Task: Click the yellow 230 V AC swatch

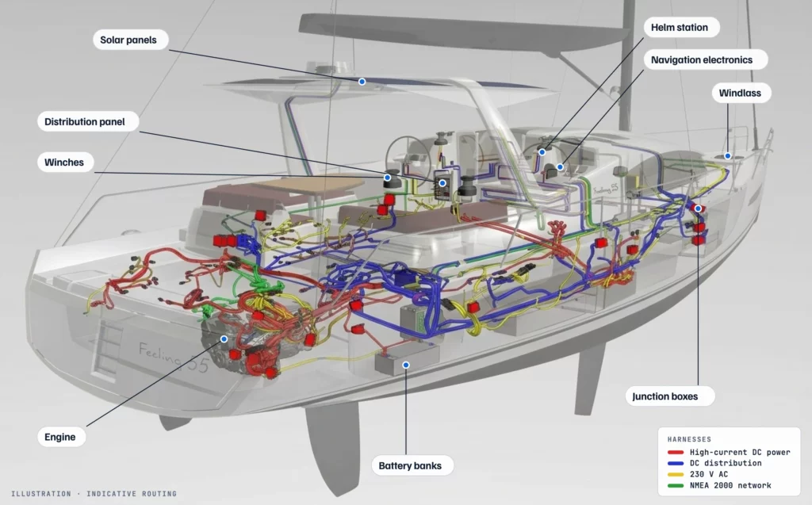Action: click(x=676, y=474)
